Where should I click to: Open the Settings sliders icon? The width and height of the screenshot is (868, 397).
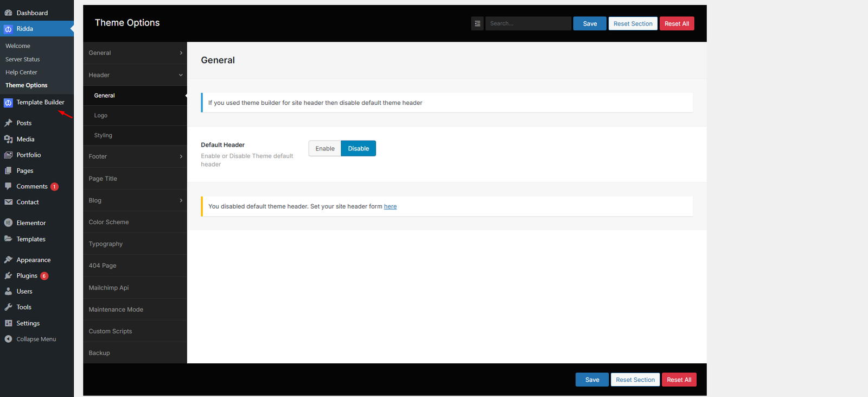(8, 323)
